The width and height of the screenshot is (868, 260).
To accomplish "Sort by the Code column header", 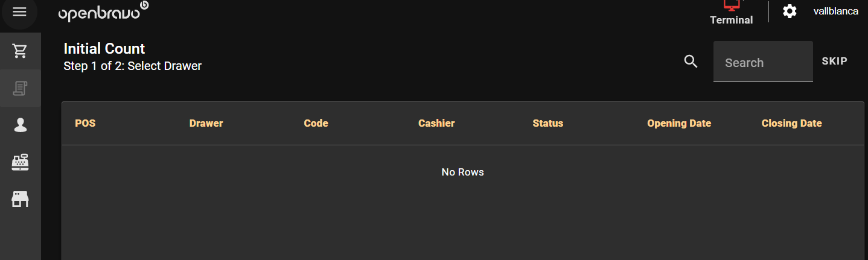I will click(x=316, y=123).
